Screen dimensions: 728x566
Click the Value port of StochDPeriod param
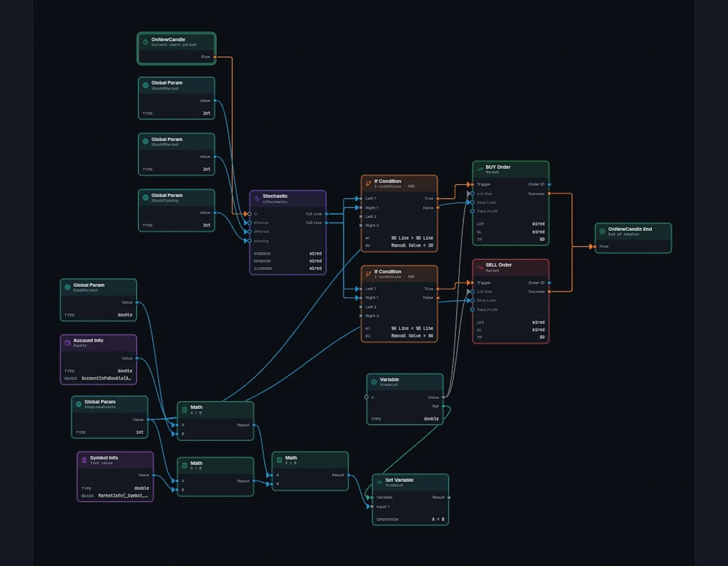[x=215, y=157]
